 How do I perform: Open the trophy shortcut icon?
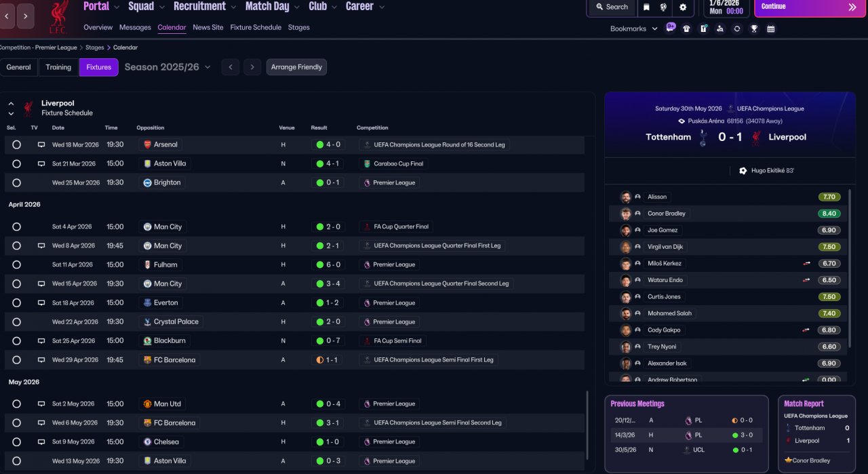[x=753, y=28]
